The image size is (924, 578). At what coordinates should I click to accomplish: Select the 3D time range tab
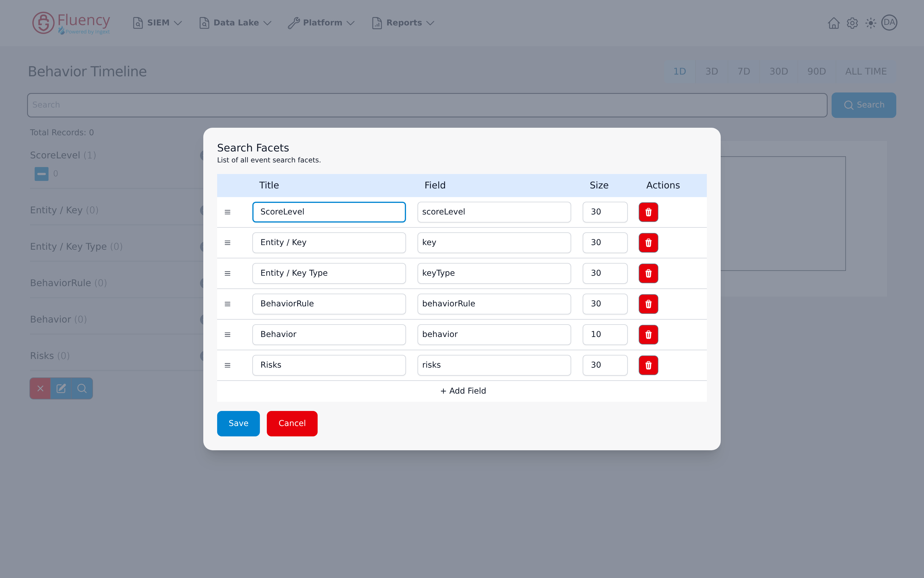[x=712, y=71]
